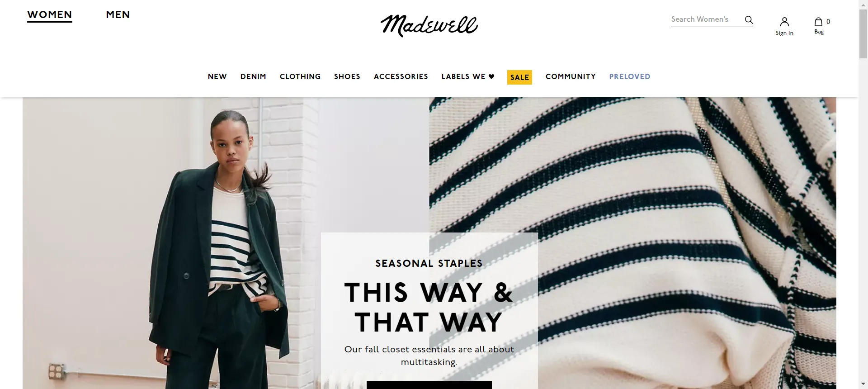Image resolution: width=868 pixels, height=389 pixels.
Task: Click the scrollbar up arrow
Action: [863, 4]
